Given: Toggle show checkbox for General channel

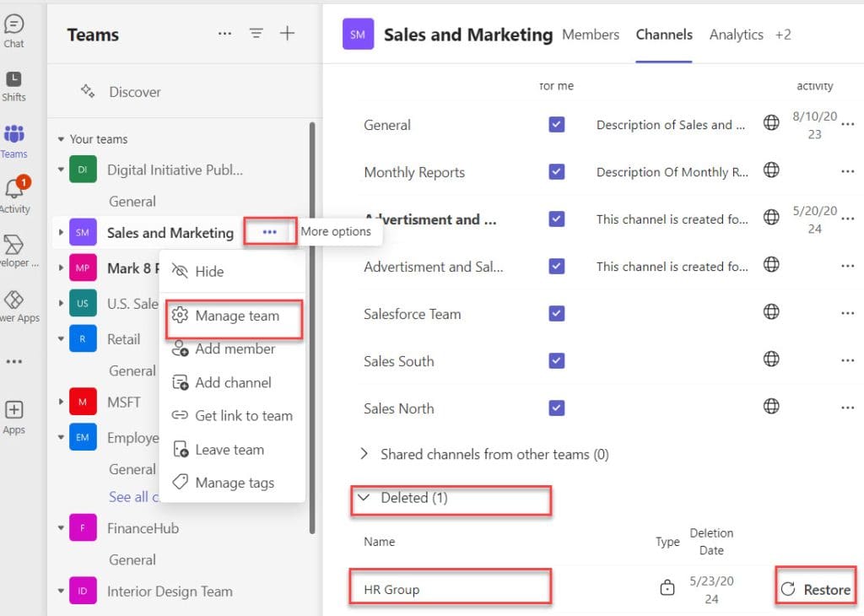Looking at the screenshot, I should point(557,125).
